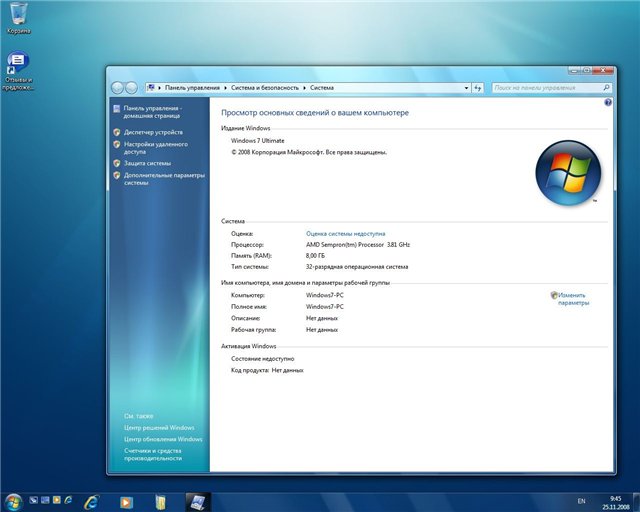640x512 pixels.
Task: Expand the arrow before Панель управления breadcrumb
Action: [159, 88]
